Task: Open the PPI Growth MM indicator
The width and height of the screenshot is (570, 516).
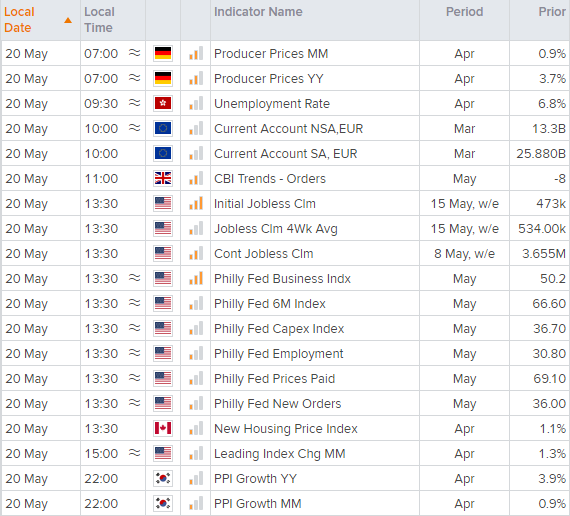Action: tap(257, 504)
